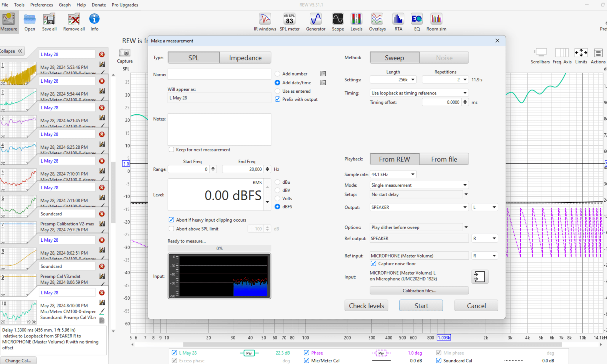Open the Room sim tool
Screen dimensions: 607x364
click(x=436, y=22)
